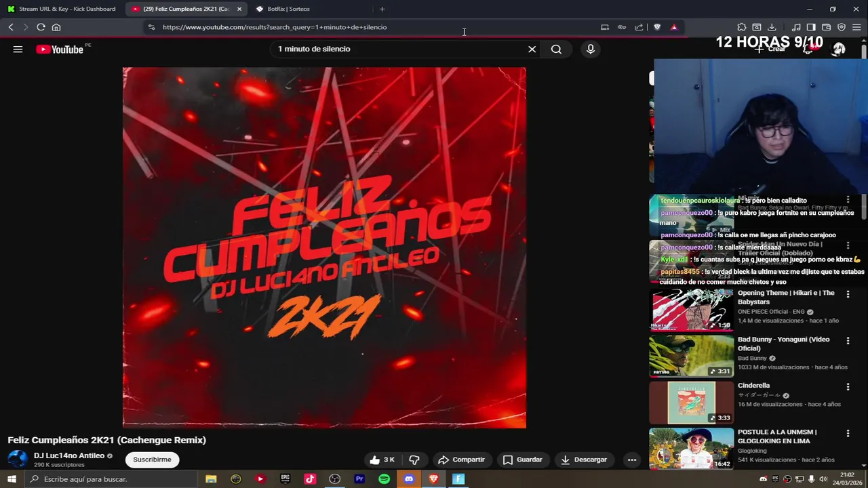The image size is (868, 488).
Task: Open Brave Rewards triangle icon
Action: 673,27
